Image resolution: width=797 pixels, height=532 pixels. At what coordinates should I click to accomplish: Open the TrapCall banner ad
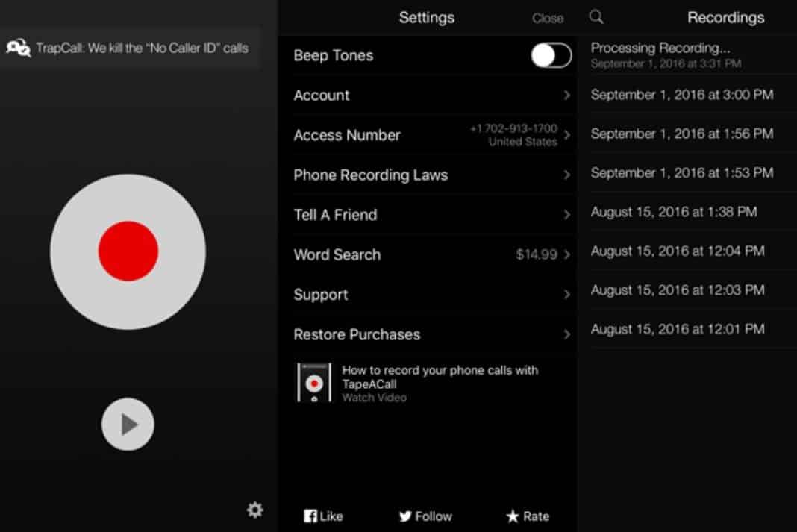(128, 48)
